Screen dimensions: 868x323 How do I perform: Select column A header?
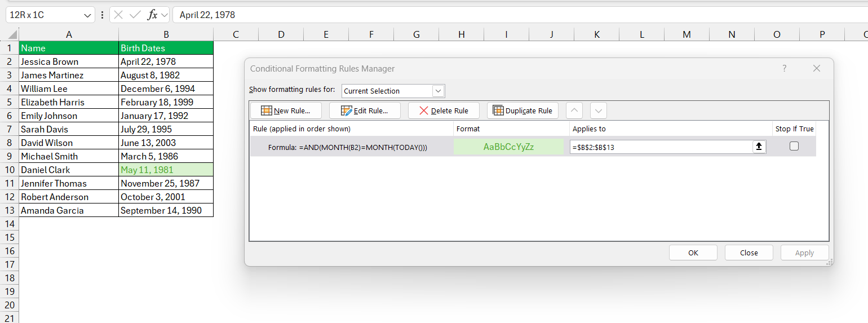coord(69,34)
